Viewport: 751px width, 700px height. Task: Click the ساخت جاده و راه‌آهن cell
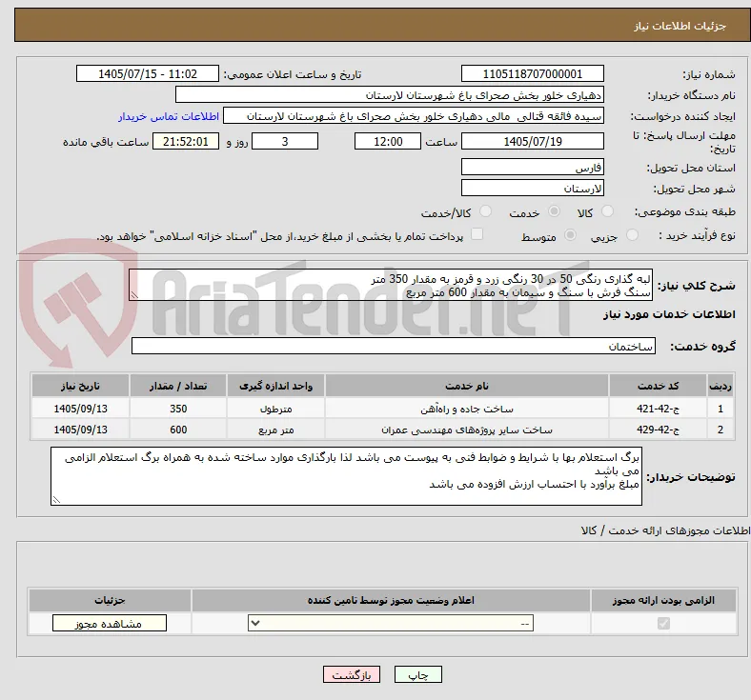pyautogui.click(x=466, y=409)
